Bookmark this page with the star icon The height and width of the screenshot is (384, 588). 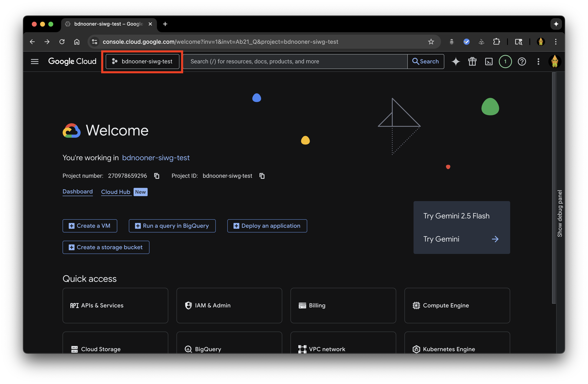431,42
